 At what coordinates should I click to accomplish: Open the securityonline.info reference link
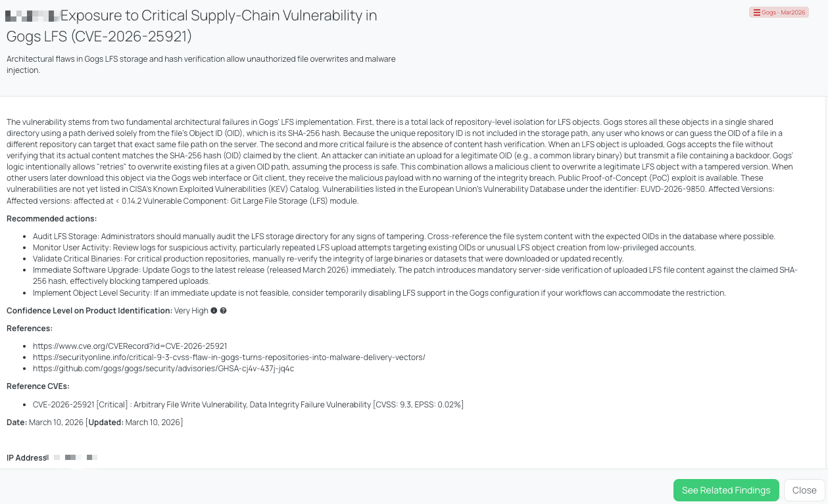pyautogui.click(x=229, y=357)
